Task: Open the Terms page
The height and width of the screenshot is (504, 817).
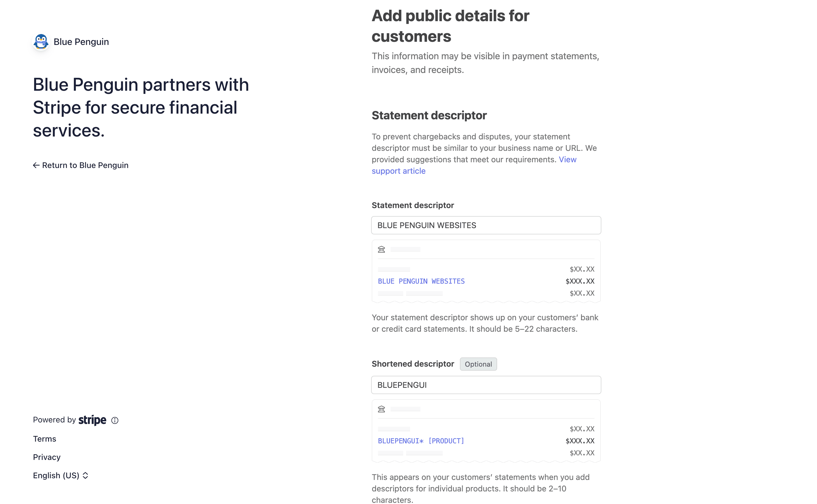Action: coord(44,439)
